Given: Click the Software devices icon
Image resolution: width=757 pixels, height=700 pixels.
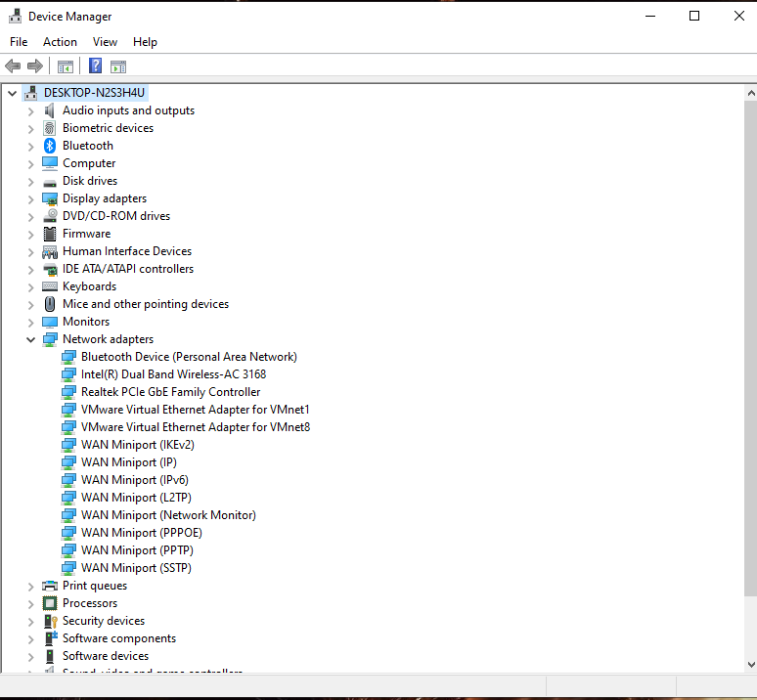Looking at the screenshot, I should [x=49, y=656].
